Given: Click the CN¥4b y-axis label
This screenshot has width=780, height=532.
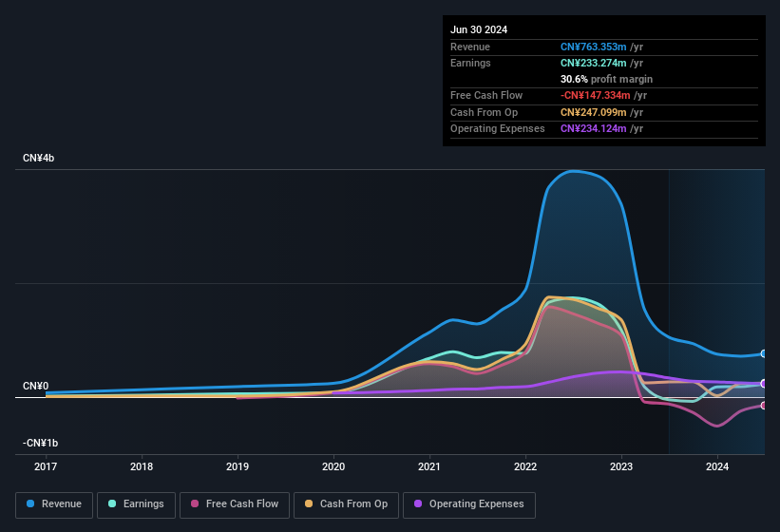Looking at the screenshot, I should (x=38, y=158).
